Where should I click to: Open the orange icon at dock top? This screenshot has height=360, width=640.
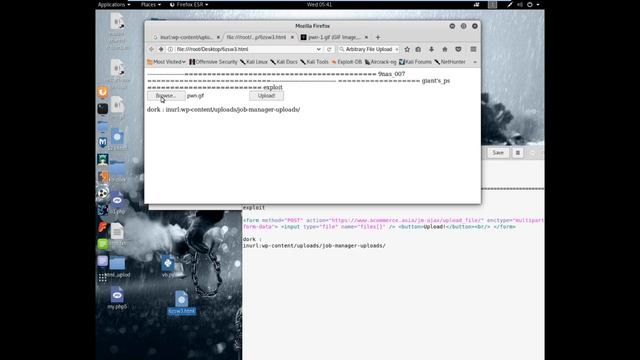point(103,92)
